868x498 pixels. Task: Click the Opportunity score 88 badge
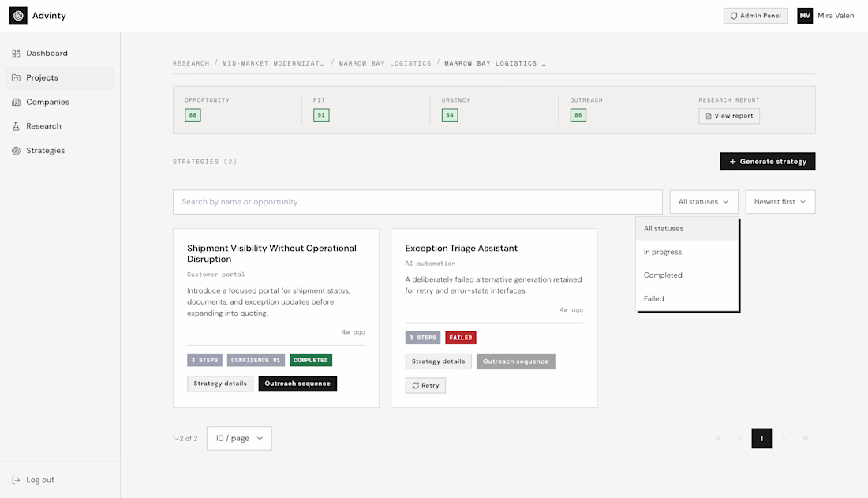pos(193,115)
